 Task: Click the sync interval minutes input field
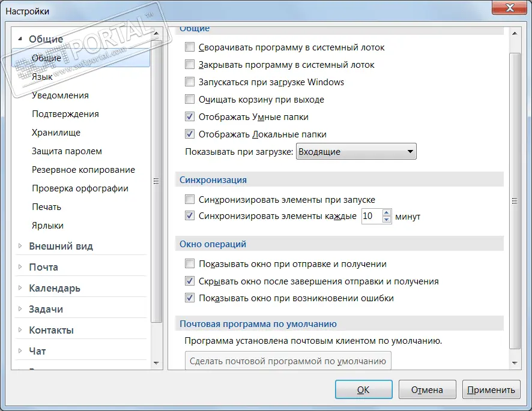tap(370, 216)
